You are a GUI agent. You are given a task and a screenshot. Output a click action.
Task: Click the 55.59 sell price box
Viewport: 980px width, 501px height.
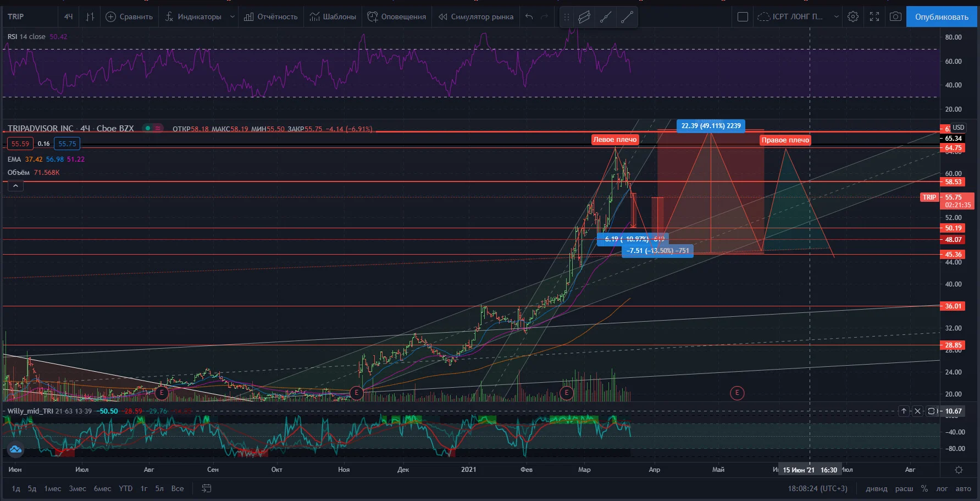pyautogui.click(x=20, y=144)
